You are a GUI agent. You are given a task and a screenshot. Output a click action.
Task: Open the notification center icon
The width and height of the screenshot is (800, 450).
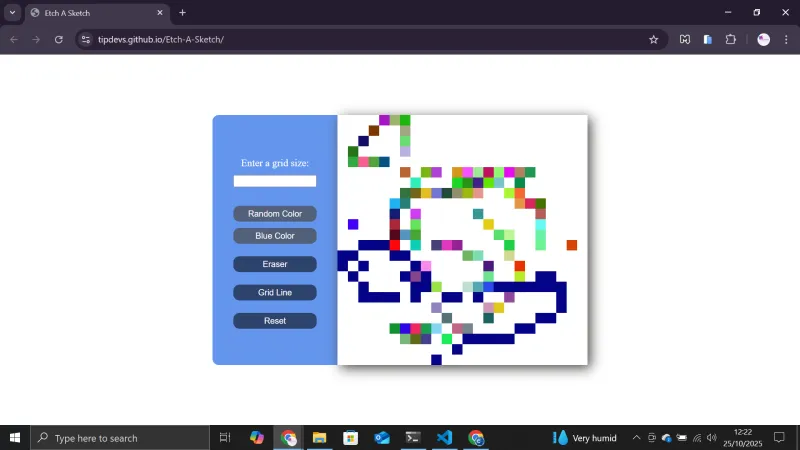779,438
